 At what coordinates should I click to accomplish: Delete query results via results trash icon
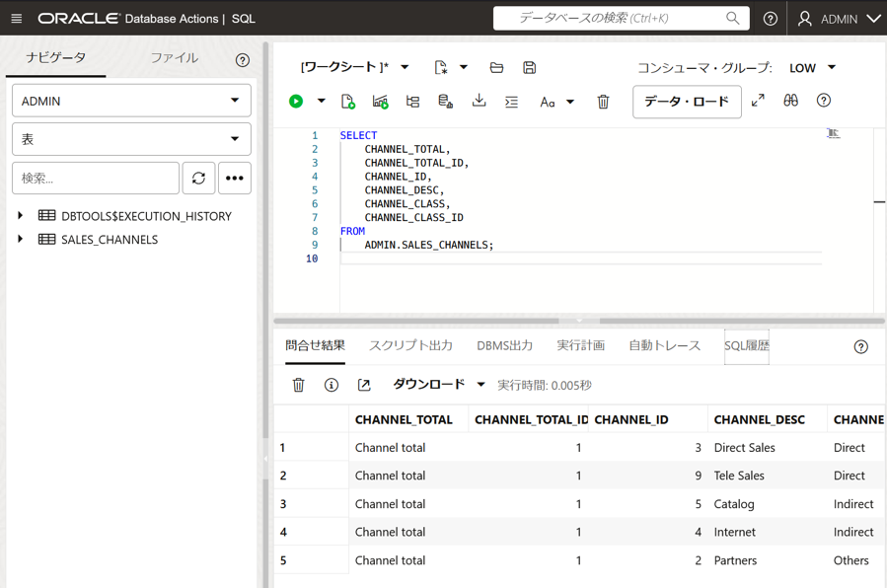coord(298,385)
